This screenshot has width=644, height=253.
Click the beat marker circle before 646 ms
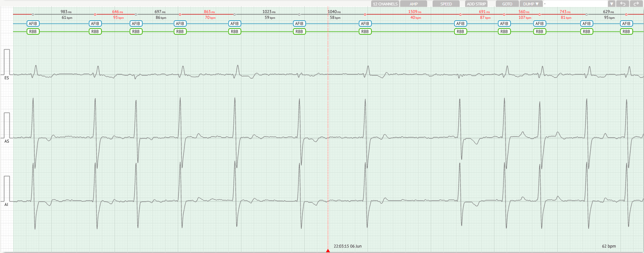coord(95,14)
